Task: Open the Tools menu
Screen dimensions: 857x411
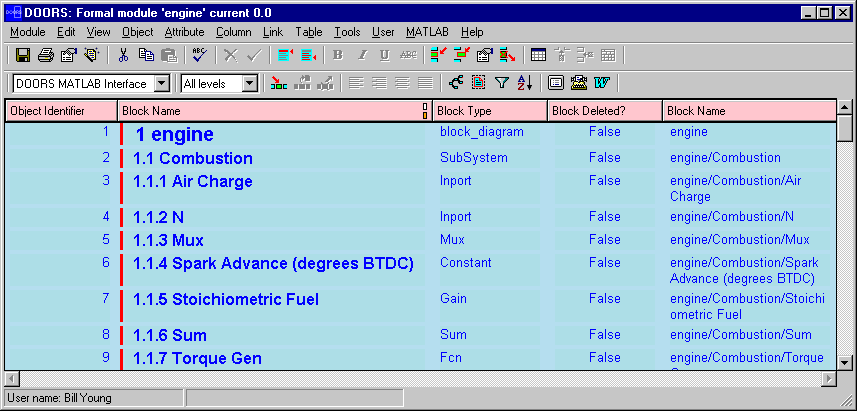Action: [x=347, y=32]
